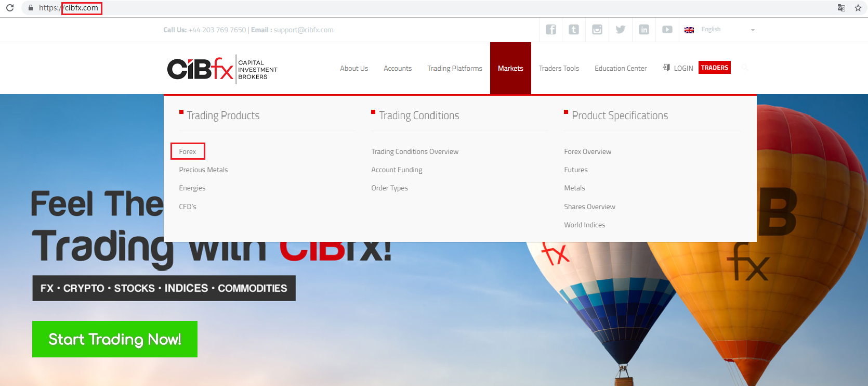Open Forex Overview specification
Viewport: 868px width, 386px height.
[x=588, y=151]
